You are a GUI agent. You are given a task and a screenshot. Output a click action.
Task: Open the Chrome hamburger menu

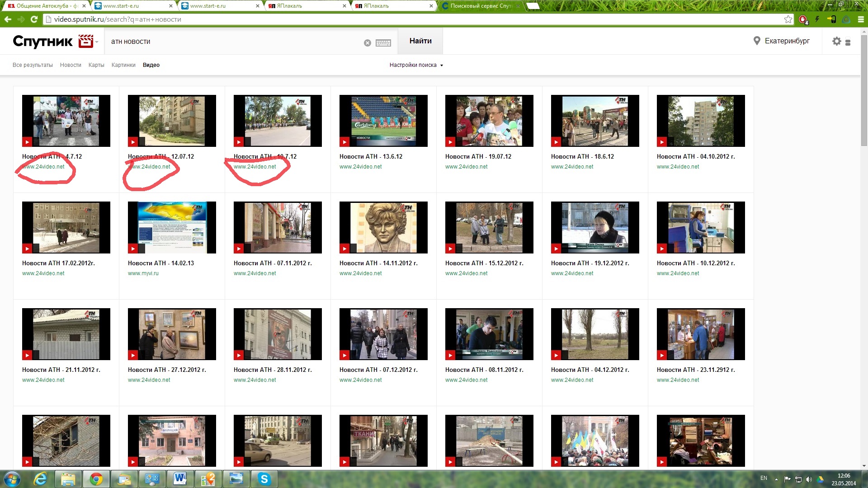pos(861,19)
